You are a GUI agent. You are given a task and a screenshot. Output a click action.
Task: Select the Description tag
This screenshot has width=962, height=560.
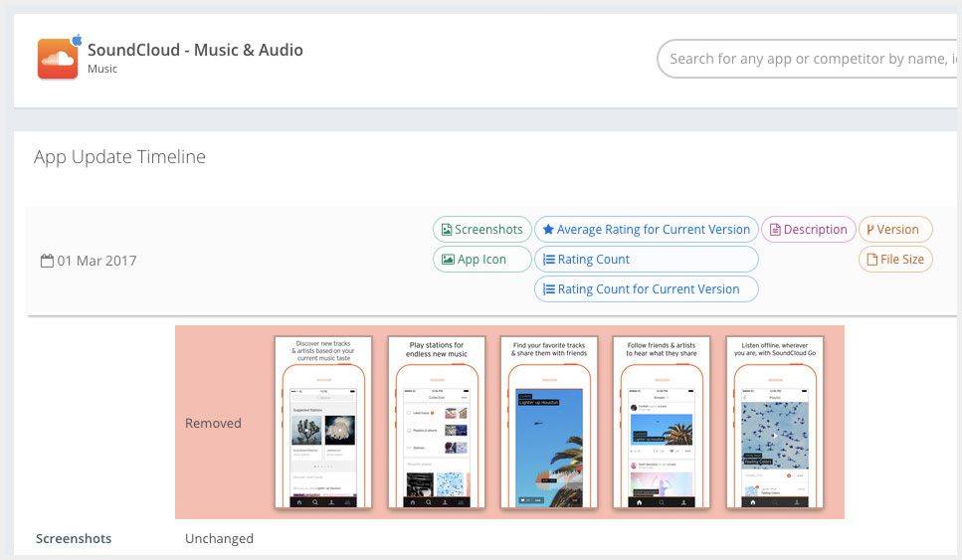coord(808,230)
